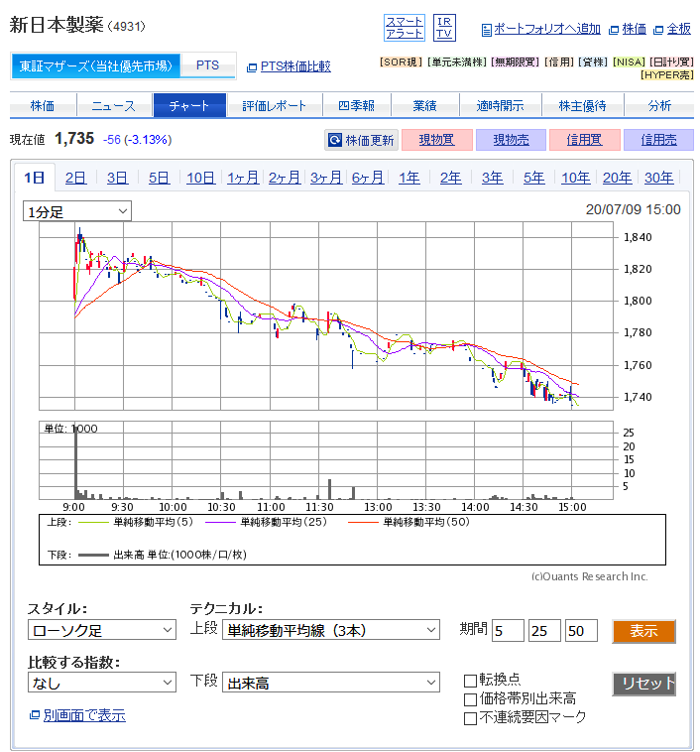The height and width of the screenshot is (752, 700).
Task: Click the Smart Alert icon
Action: tap(404, 28)
